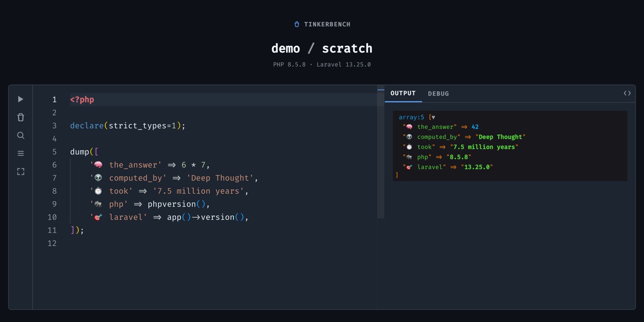Click line number 12 in the gutter

(52, 244)
